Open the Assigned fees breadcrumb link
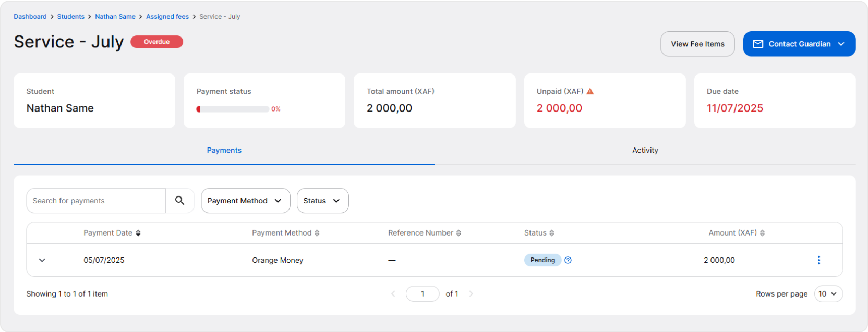The width and height of the screenshot is (868, 332). tap(167, 17)
